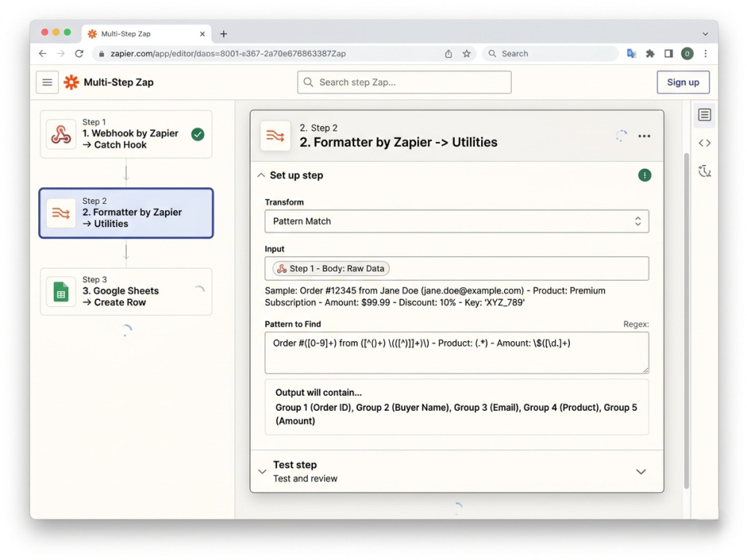
Task: Click the panel vertical scrollbar
Action: point(686,320)
